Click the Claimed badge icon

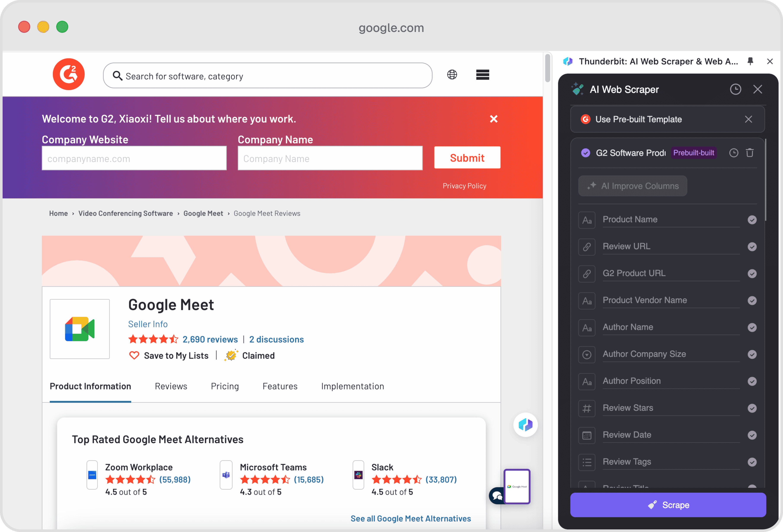(x=231, y=355)
